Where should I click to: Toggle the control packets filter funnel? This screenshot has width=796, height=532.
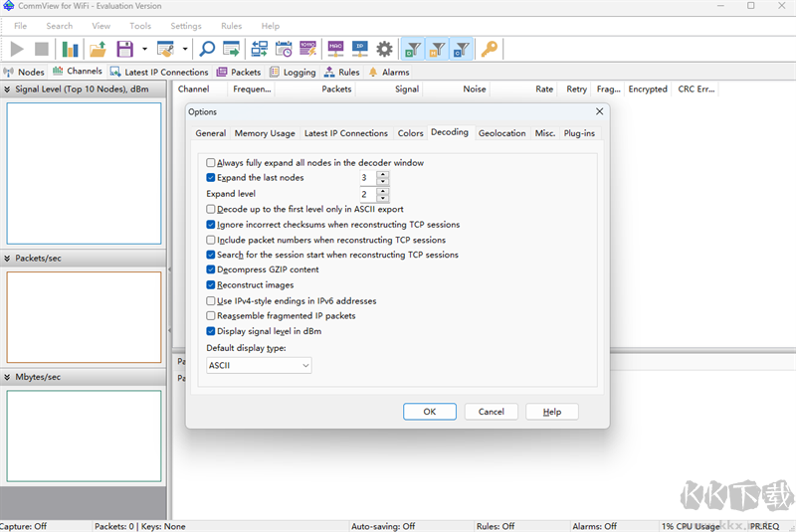(x=462, y=49)
